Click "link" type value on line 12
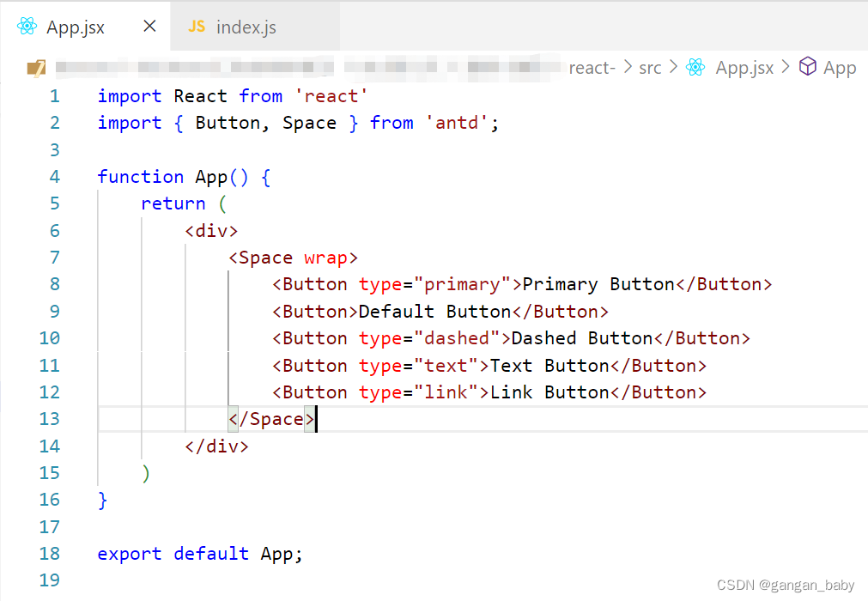Viewport: 868px width, 601px height. pyautogui.click(x=446, y=392)
